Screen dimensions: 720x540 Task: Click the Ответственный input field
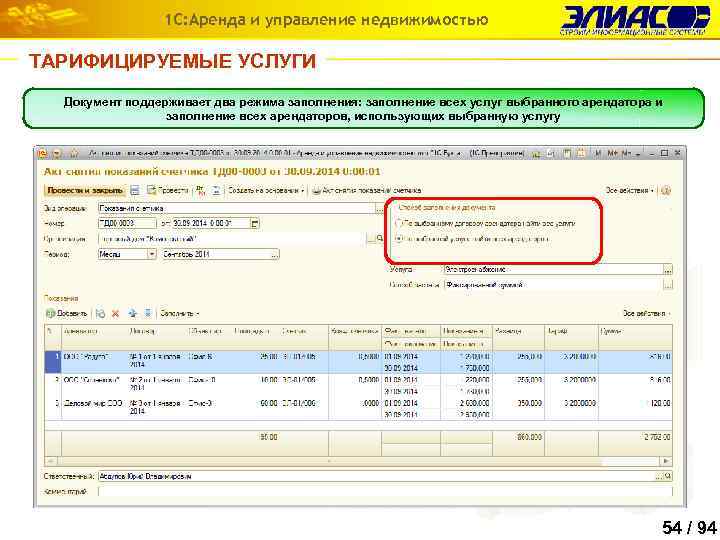377,477
